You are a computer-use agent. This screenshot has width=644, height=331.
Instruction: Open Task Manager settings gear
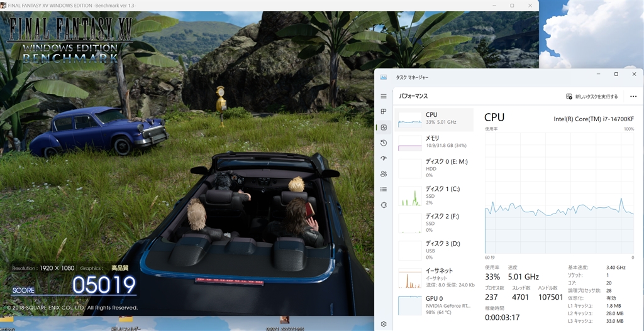coord(384,323)
